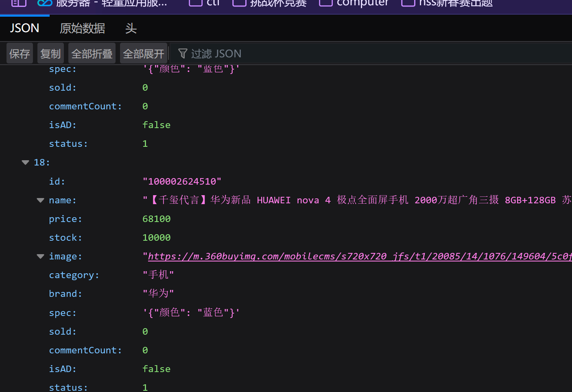Open the computer bookmark folder
Screen dimensions: 572x392
(x=354, y=3)
